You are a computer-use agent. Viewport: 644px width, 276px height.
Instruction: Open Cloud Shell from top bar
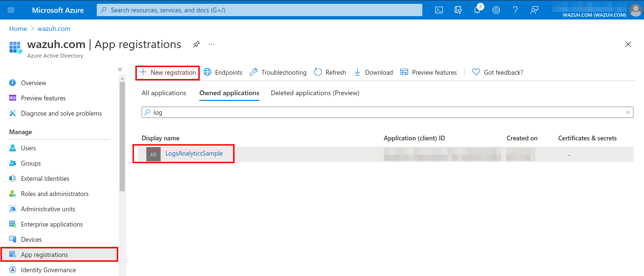click(x=439, y=10)
